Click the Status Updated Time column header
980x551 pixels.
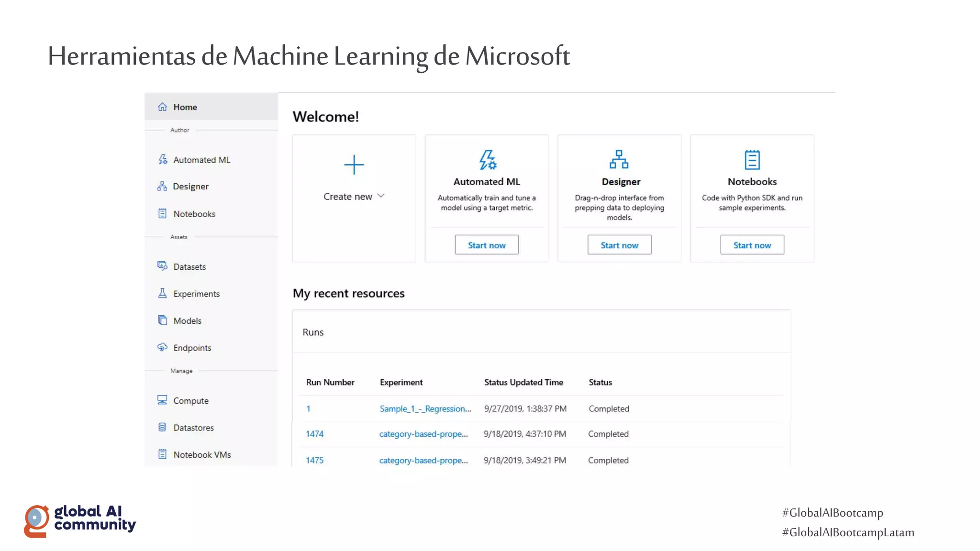[523, 382]
